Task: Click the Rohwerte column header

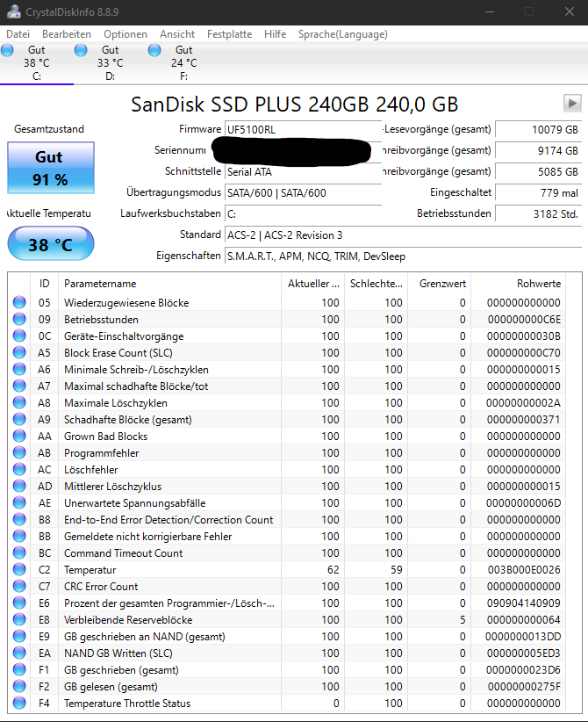Action: [x=519, y=284]
